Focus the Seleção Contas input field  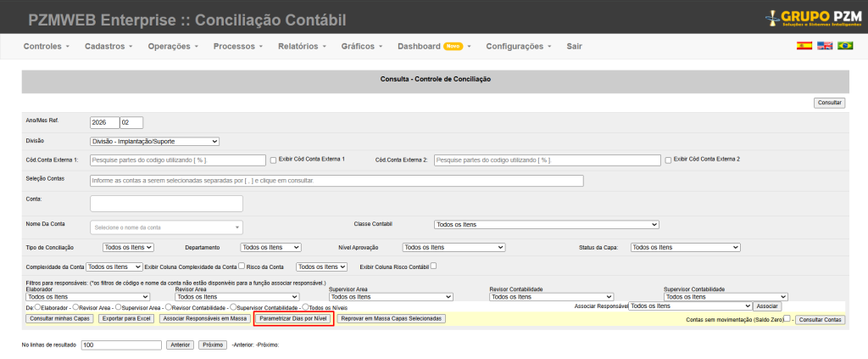(337, 181)
